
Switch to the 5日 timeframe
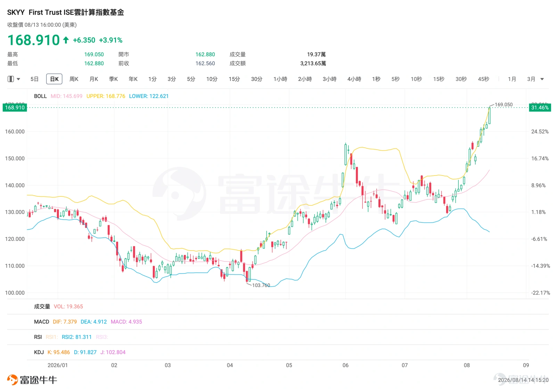click(x=34, y=79)
